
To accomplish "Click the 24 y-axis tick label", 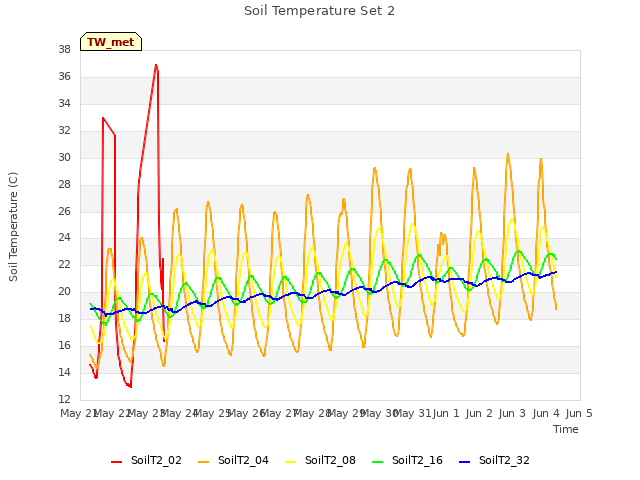I will point(64,238).
